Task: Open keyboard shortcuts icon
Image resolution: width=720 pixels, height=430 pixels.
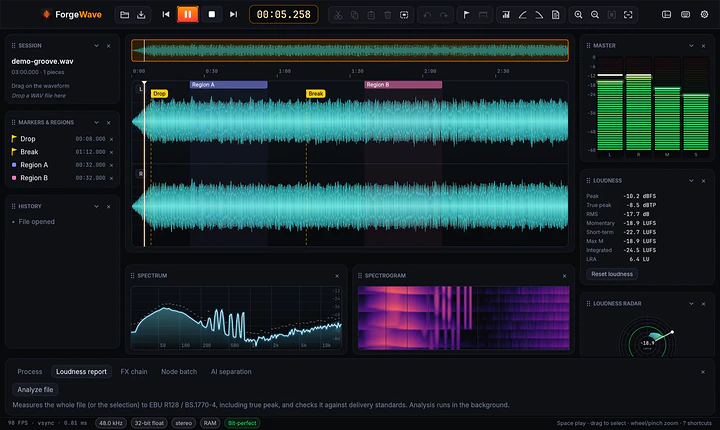Action: click(686, 15)
